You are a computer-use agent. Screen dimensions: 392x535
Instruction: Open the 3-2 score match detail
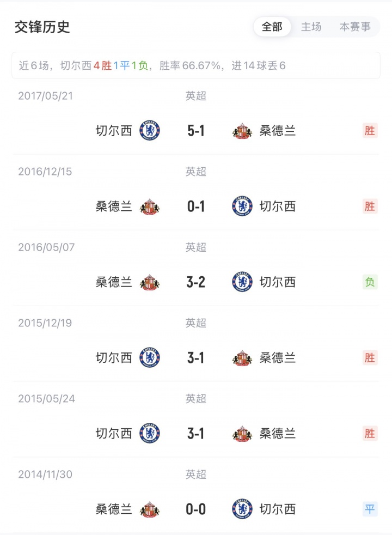point(195,282)
